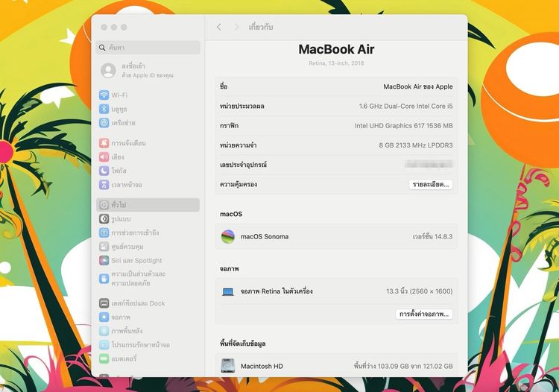Click the blurred serial number value
Viewport: 559px width, 392px height.
429,164
